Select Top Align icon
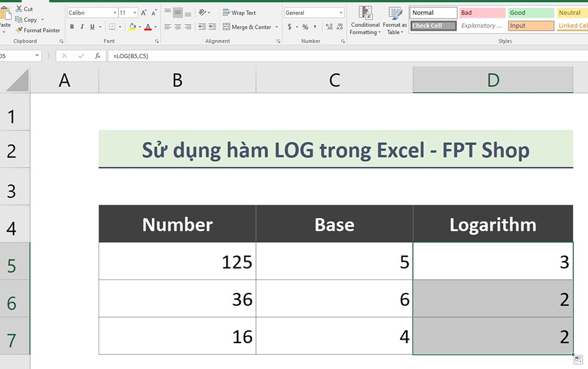 click(168, 12)
